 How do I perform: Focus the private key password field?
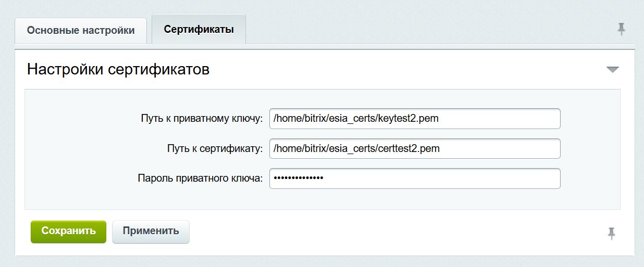pos(414,179)
